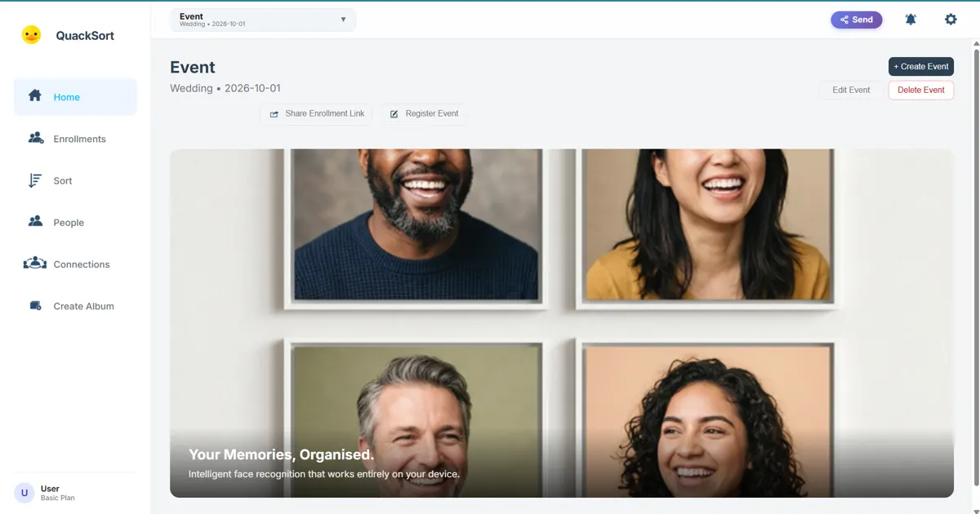980x514 pixels.
Task: Click the Create Album icon
Action: 35,306
